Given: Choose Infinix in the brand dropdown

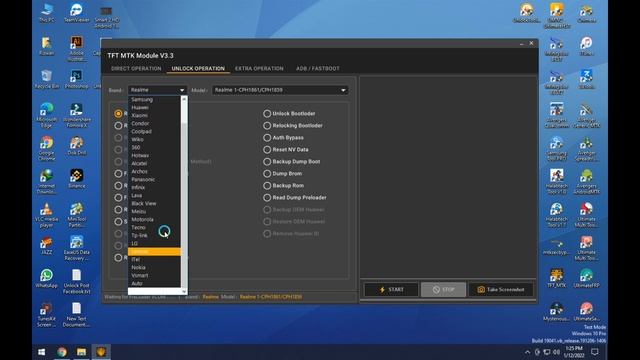Looking at the screenshot, I should (154, 187).
